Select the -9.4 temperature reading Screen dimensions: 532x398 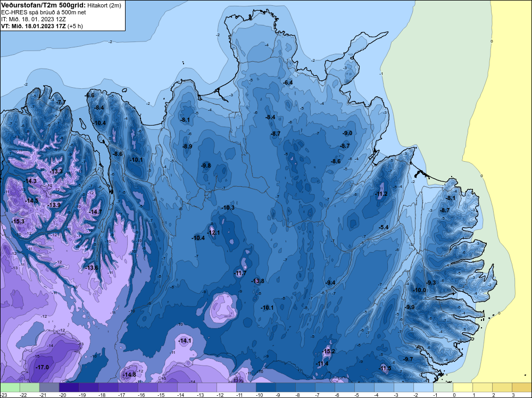point(330,283)
